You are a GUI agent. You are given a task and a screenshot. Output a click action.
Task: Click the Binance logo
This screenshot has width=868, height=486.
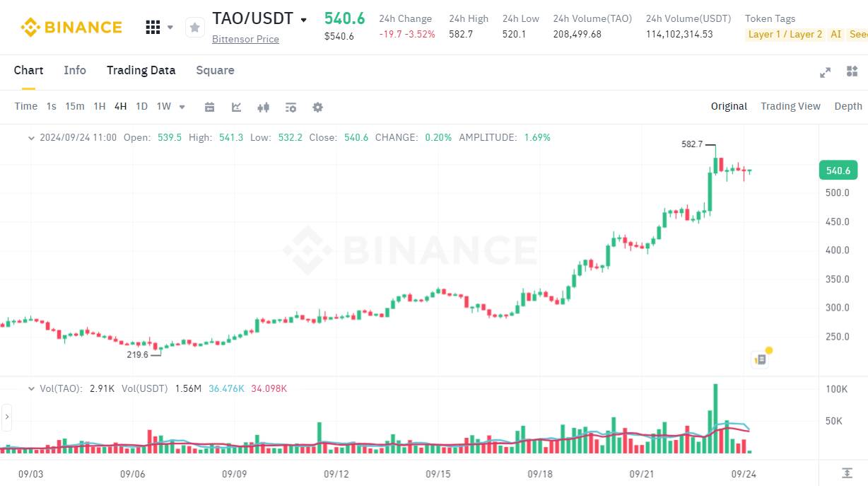point(71,28)
